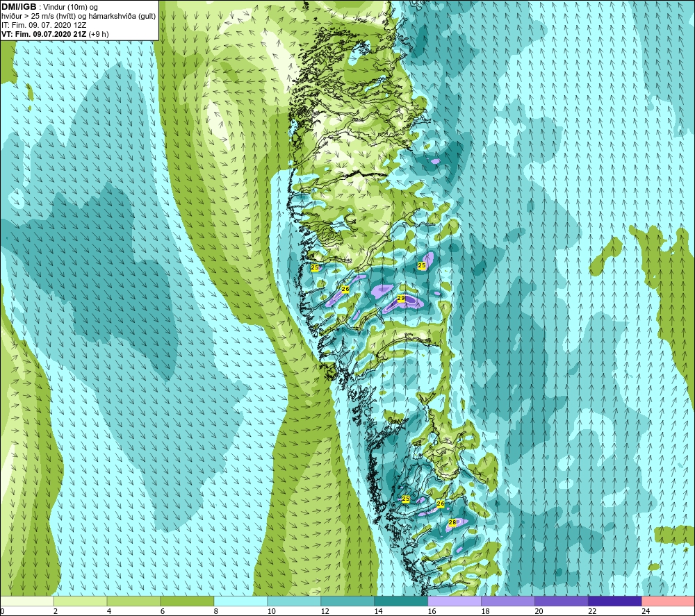Click the 4 value on the color scale
Viewport: 695px width, 616px height.
(109, 611)
